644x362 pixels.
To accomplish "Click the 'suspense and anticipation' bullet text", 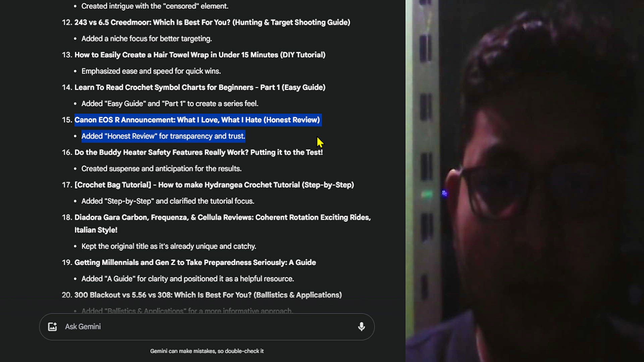I will click(161, 169).
